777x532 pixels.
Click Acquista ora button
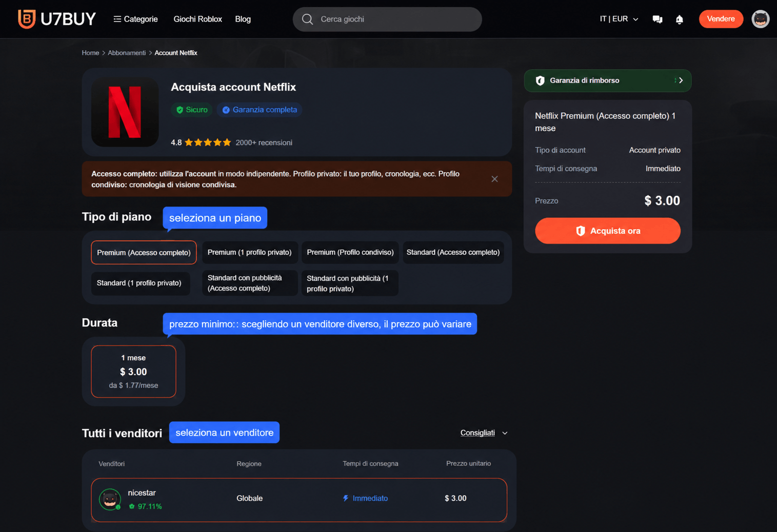608,231
